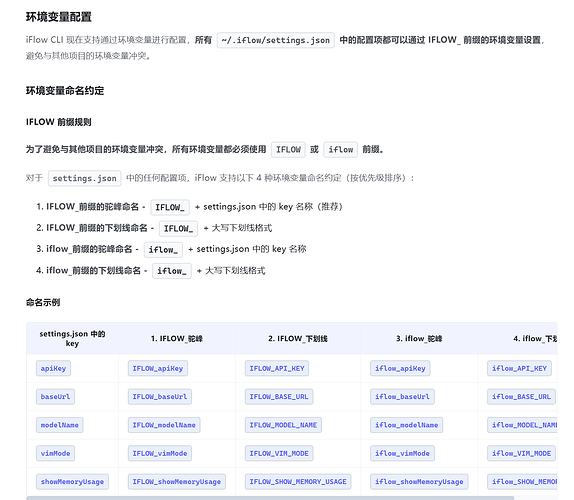Image resolution: width=574 pixels, height=500 pixels.
Task: Click the IFLOW_SHOW_MEMORY_USAGE code cell
Action: (298, 482)
